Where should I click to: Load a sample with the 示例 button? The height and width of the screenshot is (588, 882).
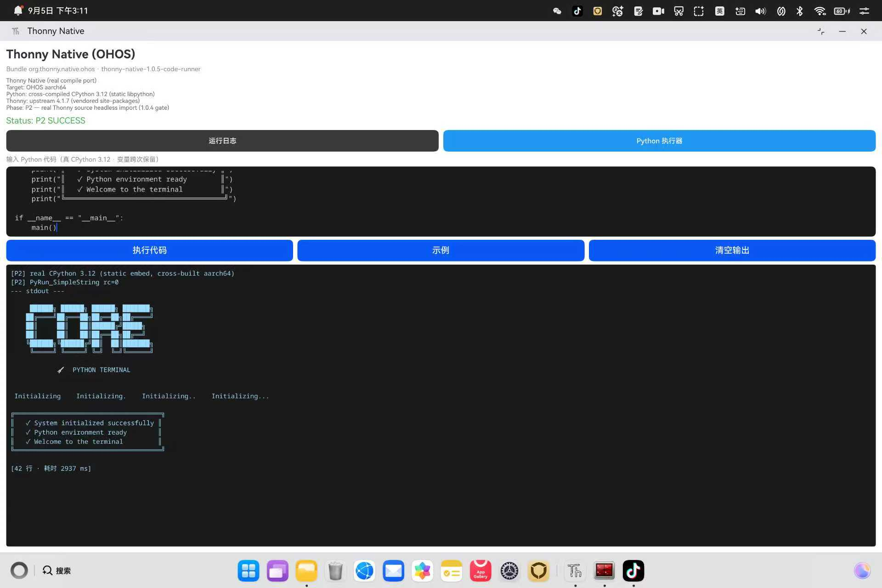(441, 250)
